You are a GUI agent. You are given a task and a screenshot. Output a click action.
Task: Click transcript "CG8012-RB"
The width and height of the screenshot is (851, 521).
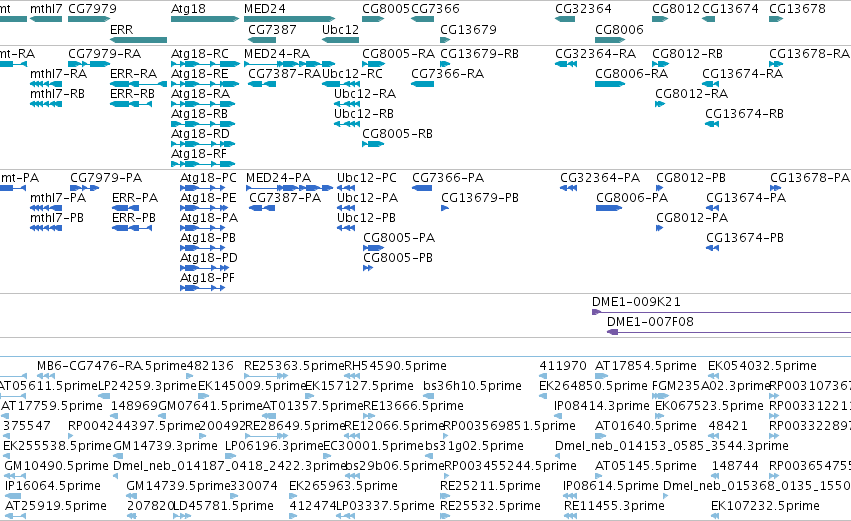[688, 54]
